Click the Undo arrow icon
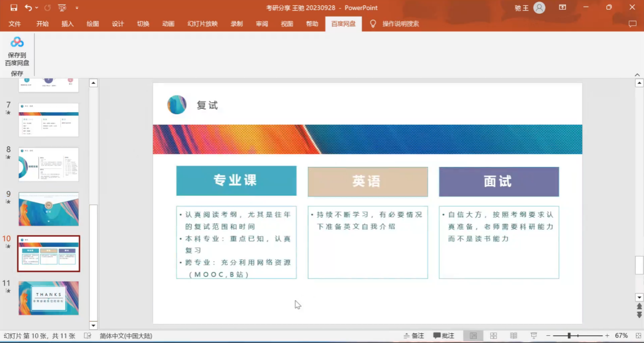 [x=28, y=8]
